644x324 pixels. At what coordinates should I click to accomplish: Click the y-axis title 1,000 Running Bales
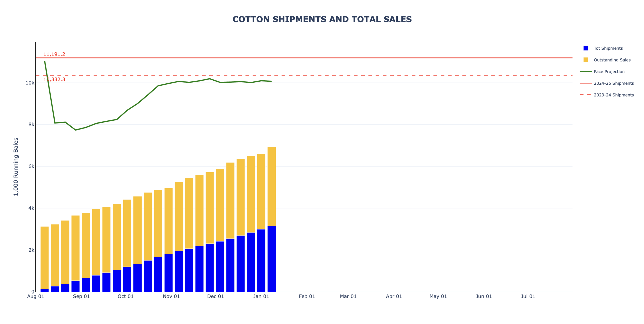point(16,167)
